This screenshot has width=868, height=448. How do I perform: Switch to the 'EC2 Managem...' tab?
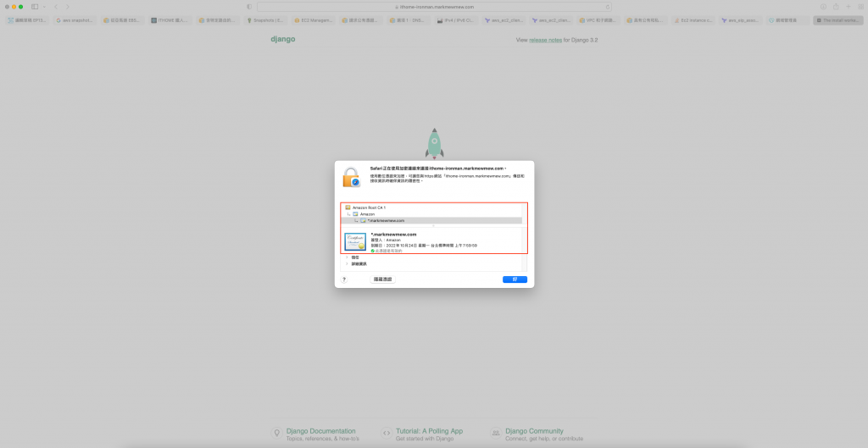313,20
